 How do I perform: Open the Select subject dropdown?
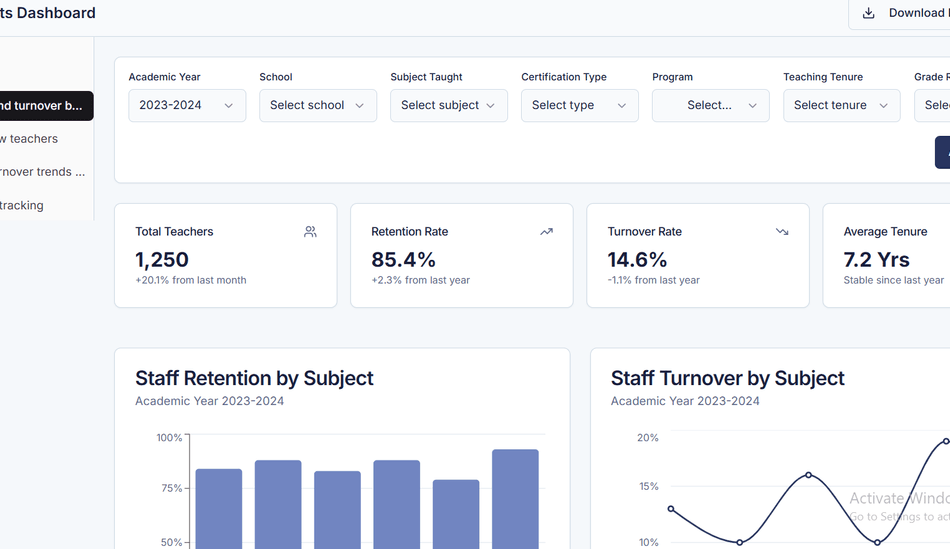449,105
